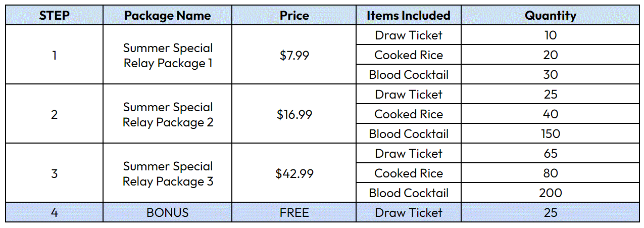Click the $16.99 price cell

pyautogui.click(x=294, y=114)
